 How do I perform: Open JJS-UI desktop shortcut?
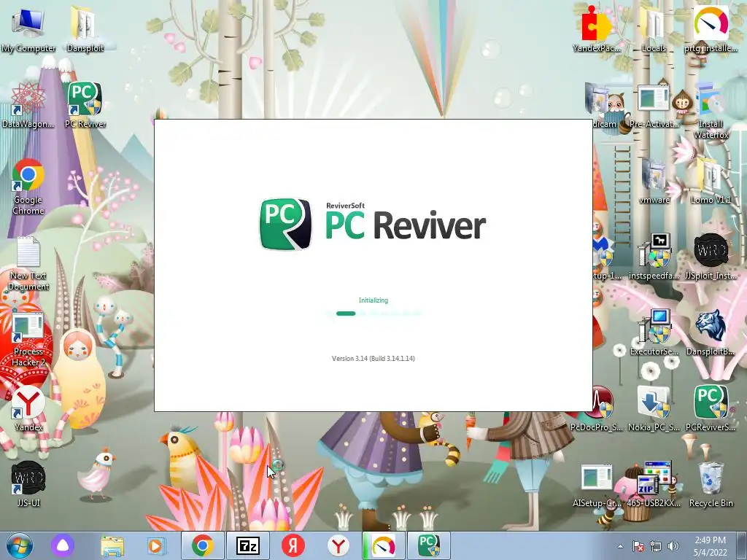28,484
